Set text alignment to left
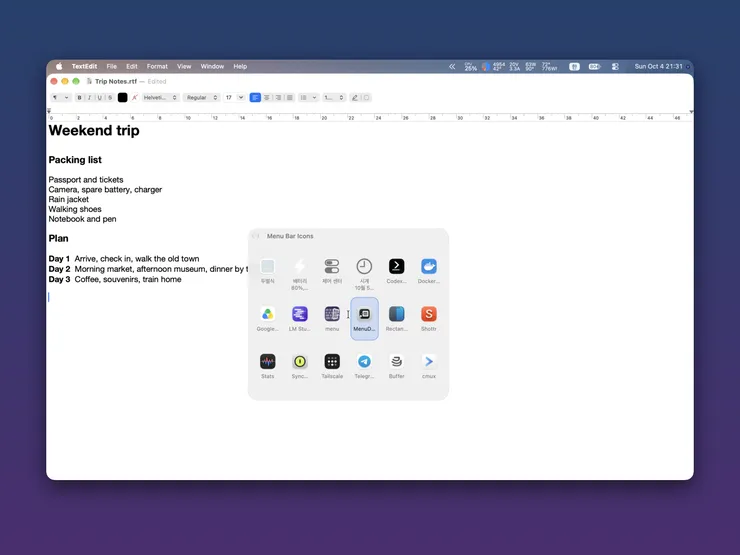The width and height of the screenshot is (740, 555). (x=255, y=98)
